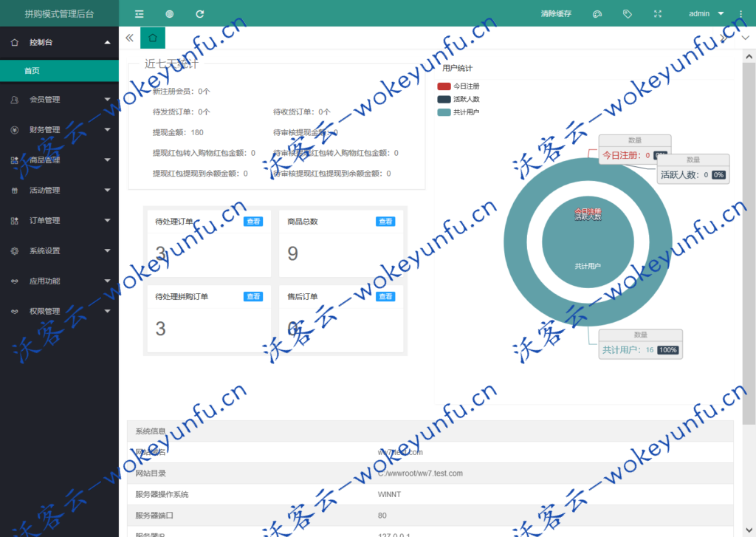Toggle the 活跃人数 dark legend swatch
The image size is (756, 537).
(444, 100)
